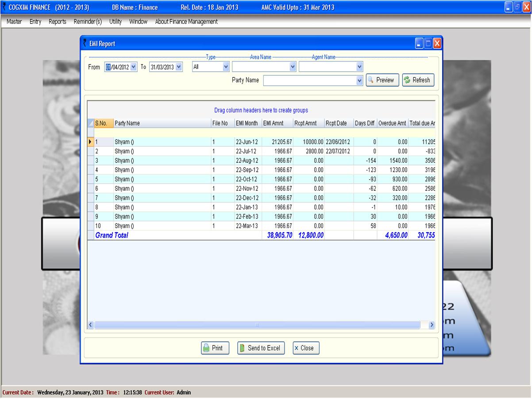Select EMI Month cell 22-Jul-12

(248, 151)
